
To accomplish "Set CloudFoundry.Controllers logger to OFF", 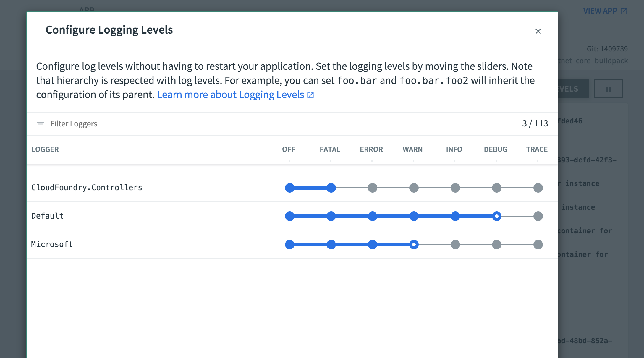I will [x=289, y=188].
